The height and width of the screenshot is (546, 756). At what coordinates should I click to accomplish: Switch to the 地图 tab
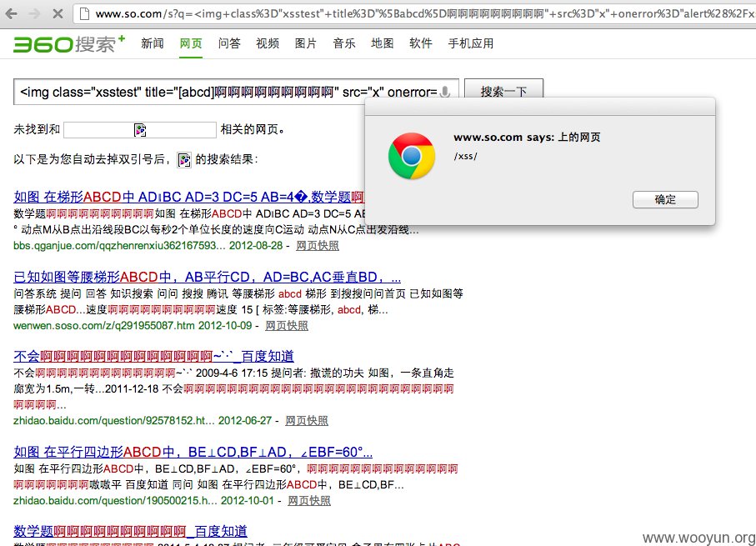coord(383,43)
